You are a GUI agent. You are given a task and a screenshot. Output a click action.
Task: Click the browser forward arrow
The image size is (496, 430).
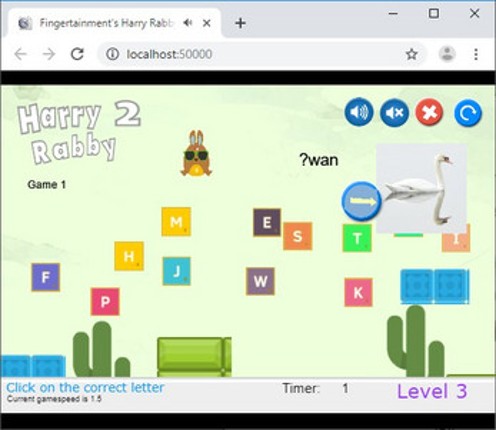[49, 54]
